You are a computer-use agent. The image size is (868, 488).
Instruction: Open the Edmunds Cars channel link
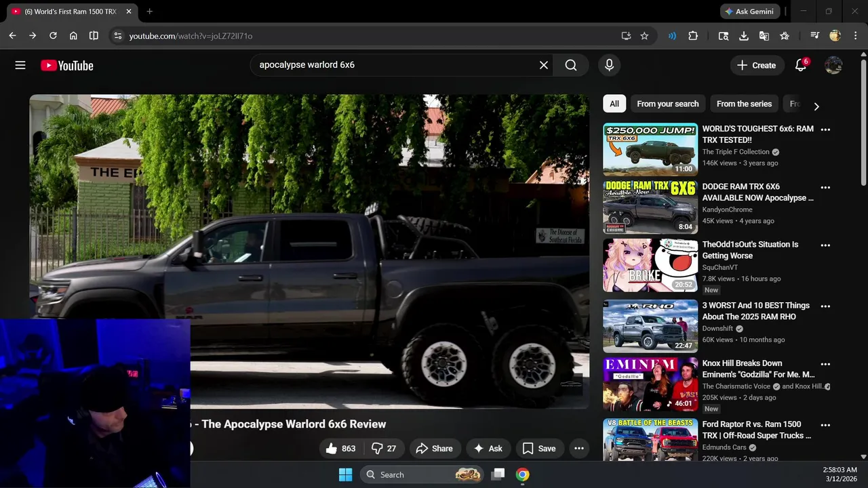tap(724, 447)
